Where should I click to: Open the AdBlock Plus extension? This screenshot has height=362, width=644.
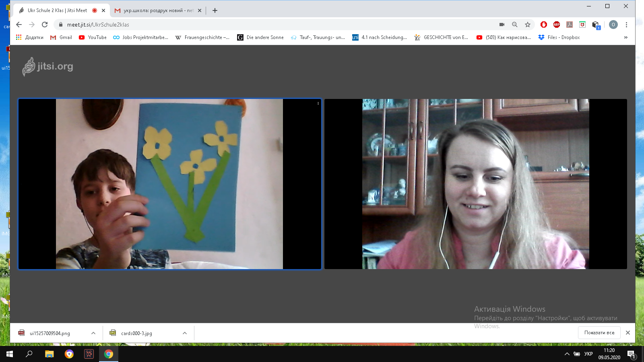[557, 25]
